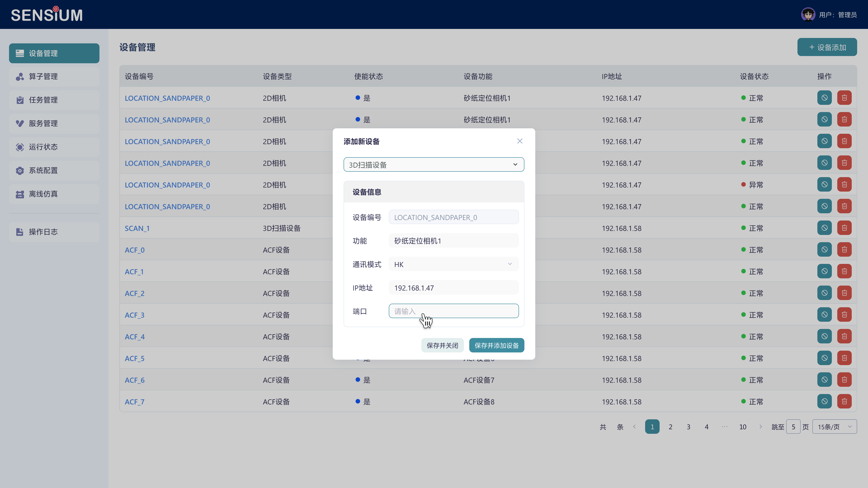Click the disable icon for the ACF_7 row
The height and width of the screenshot is (488, 868).
click(824, 401)
